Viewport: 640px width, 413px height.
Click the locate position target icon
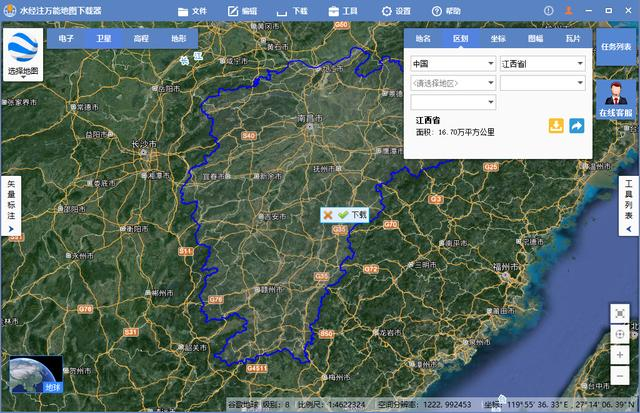click(620, 335)
